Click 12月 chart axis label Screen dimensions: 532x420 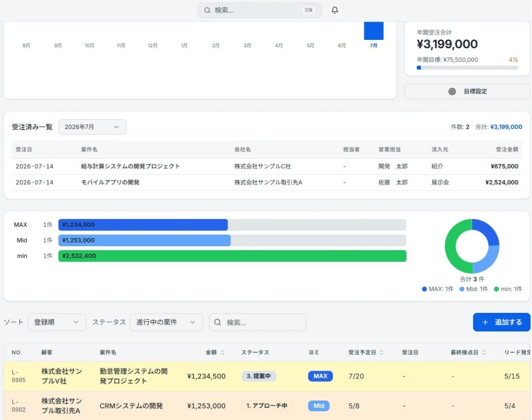point(152,46)
